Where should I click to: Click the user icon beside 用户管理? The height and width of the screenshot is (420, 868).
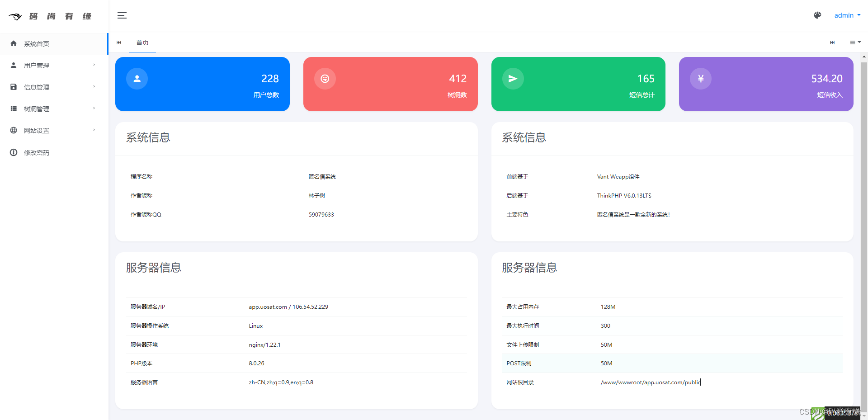pyautogui.click(x=14, y=65)
